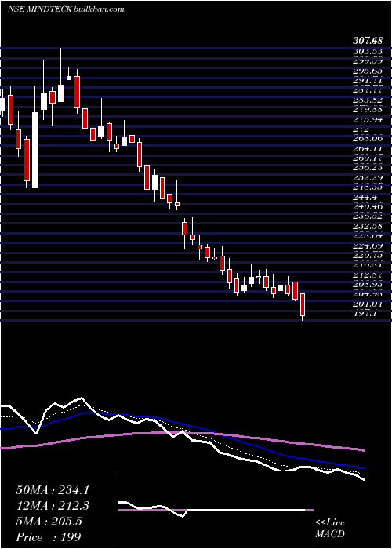This screenshot has width=392, height=549.
Task: Click the tall white bullish candlestick near left
Action: [x=35, y=151]
